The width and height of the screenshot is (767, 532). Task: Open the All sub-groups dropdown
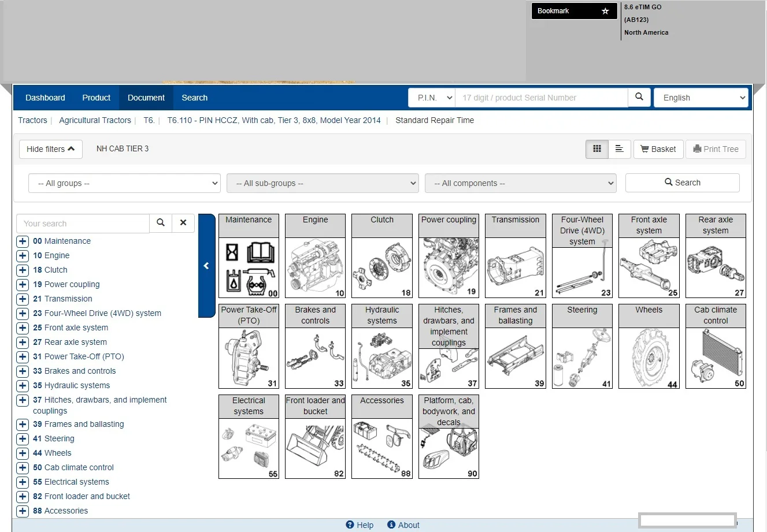(323, 183)
